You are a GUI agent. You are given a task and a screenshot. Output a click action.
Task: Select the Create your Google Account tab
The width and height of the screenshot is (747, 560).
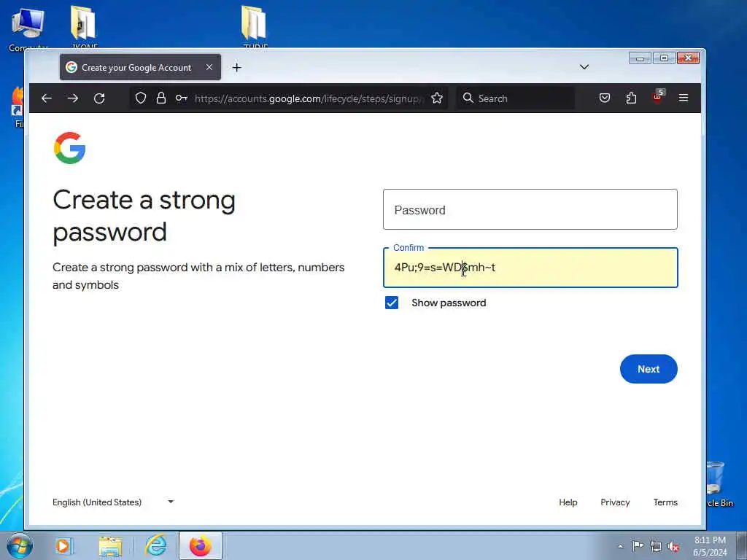click(x=140, y=68)
